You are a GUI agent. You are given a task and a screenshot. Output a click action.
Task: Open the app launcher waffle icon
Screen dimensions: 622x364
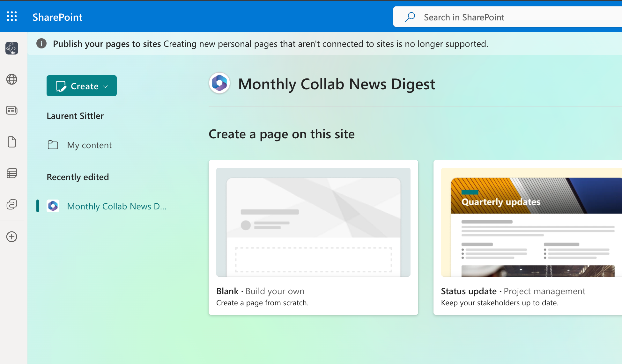(12, 17)
